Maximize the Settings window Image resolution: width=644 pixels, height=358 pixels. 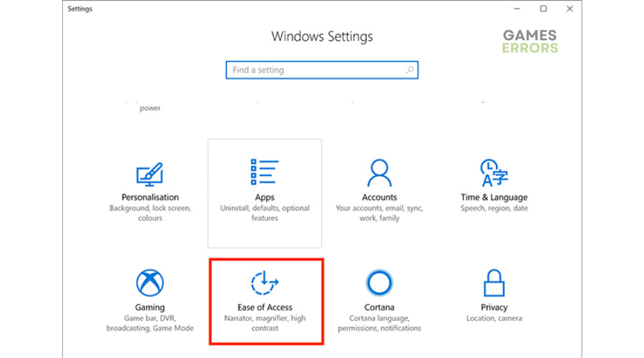(543, 9)
